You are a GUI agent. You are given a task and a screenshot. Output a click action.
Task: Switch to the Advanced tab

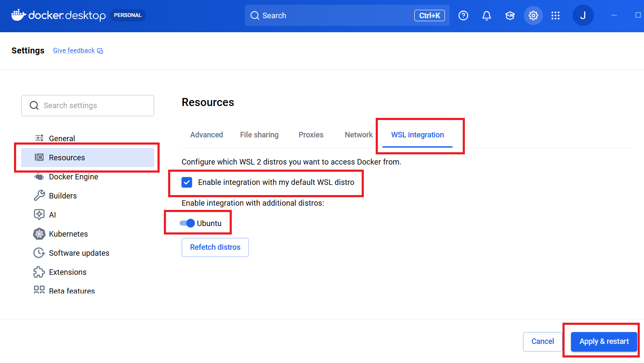(x=207, y=135)
